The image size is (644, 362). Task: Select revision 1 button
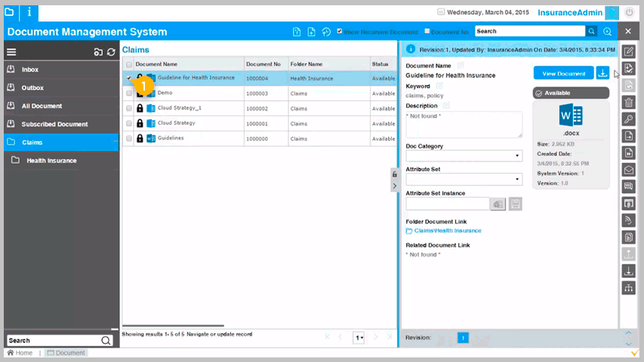point(463,338)
